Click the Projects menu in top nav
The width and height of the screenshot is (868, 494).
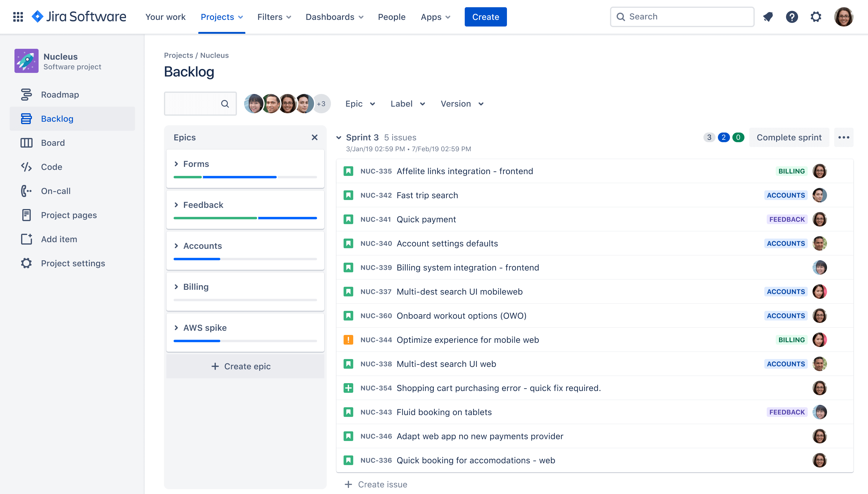coord(221,17)
